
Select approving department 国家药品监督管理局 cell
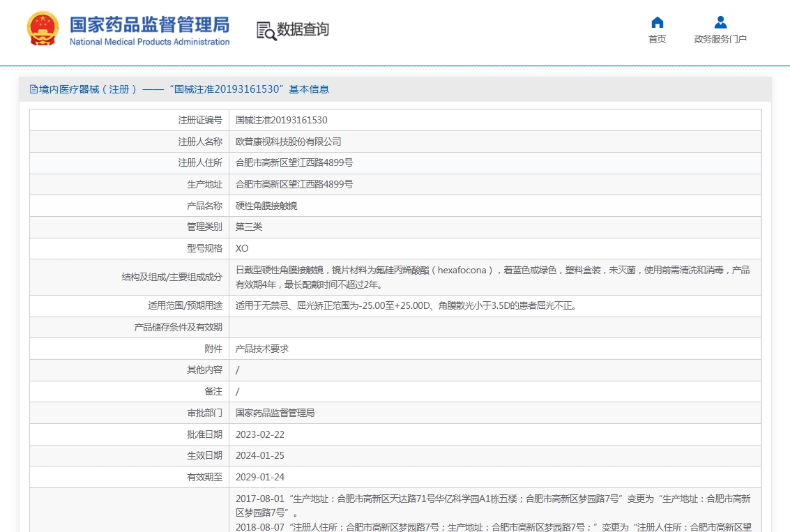pyautogui.click(x=275, y=413)
